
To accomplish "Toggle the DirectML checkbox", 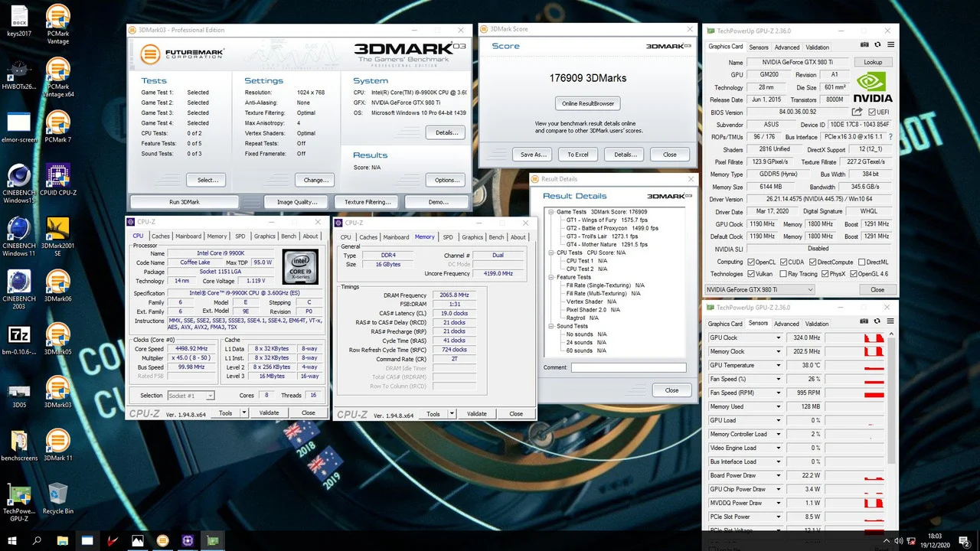I will coord(862,262).
